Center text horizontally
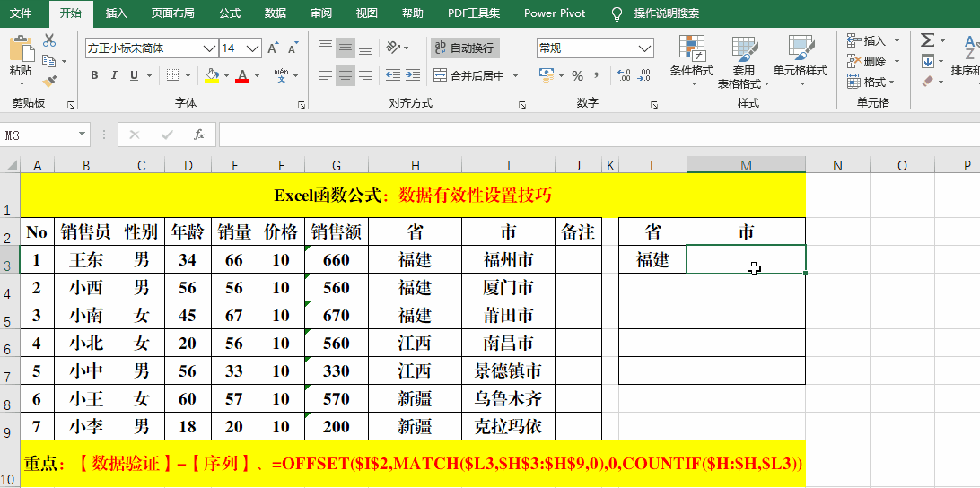The width and height of the screenshot is (980, 488). coord(345,75)
